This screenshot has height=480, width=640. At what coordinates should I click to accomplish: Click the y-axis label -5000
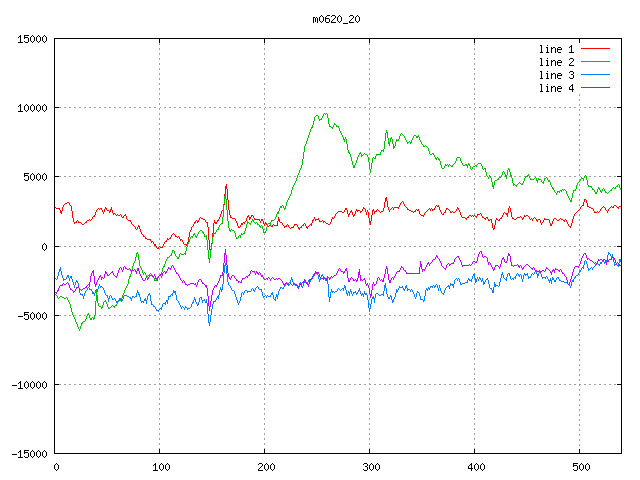32,316
